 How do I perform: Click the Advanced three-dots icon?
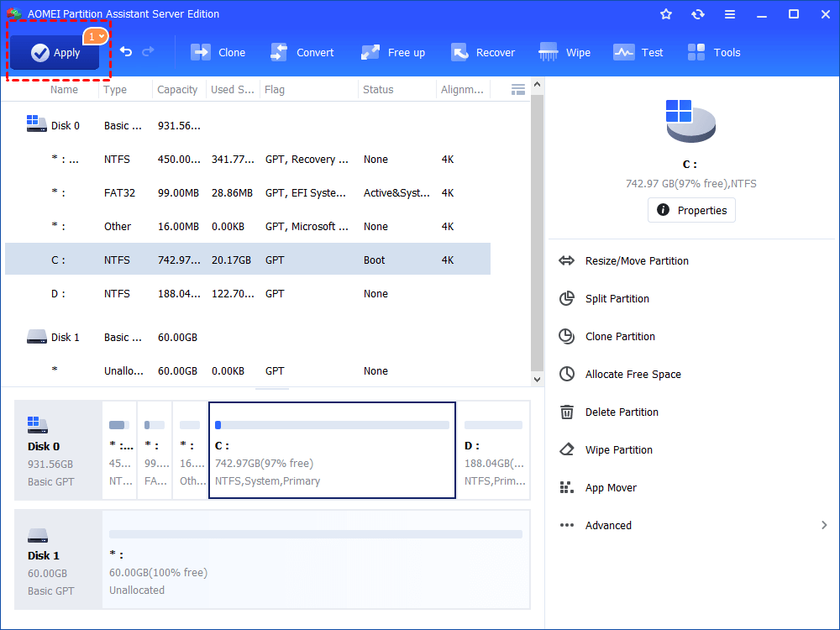tap(567, 525)
